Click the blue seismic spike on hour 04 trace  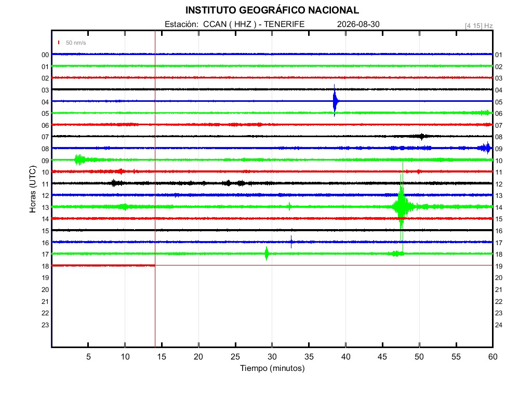pyautogui.click(x=335, y=101)
